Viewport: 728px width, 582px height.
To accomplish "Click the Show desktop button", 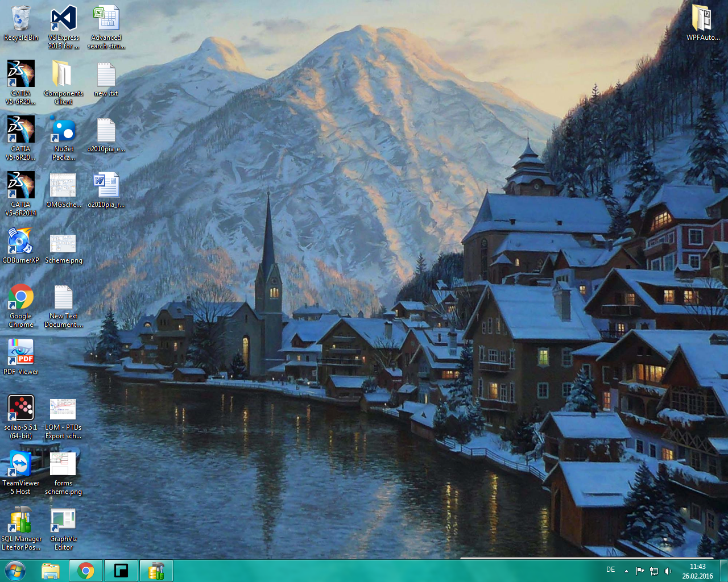I will click(x=723, y=571).
